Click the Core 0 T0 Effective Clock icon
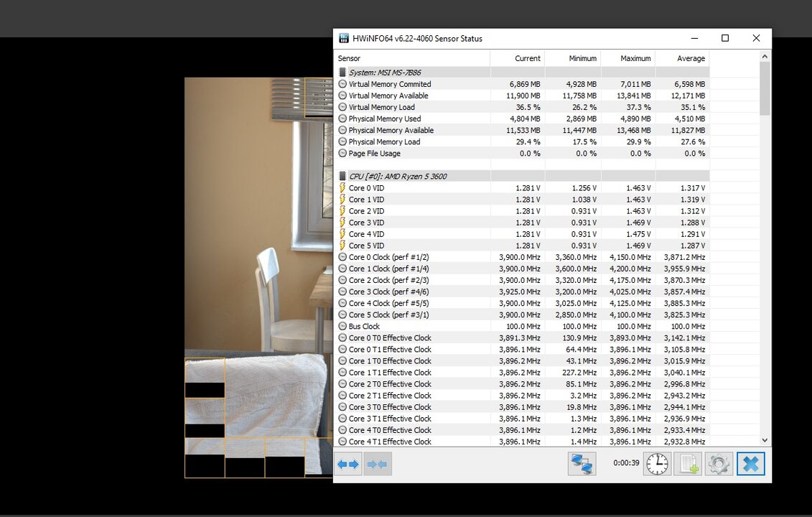This screenshot has height=517, width=812. [x=342, y=337]
